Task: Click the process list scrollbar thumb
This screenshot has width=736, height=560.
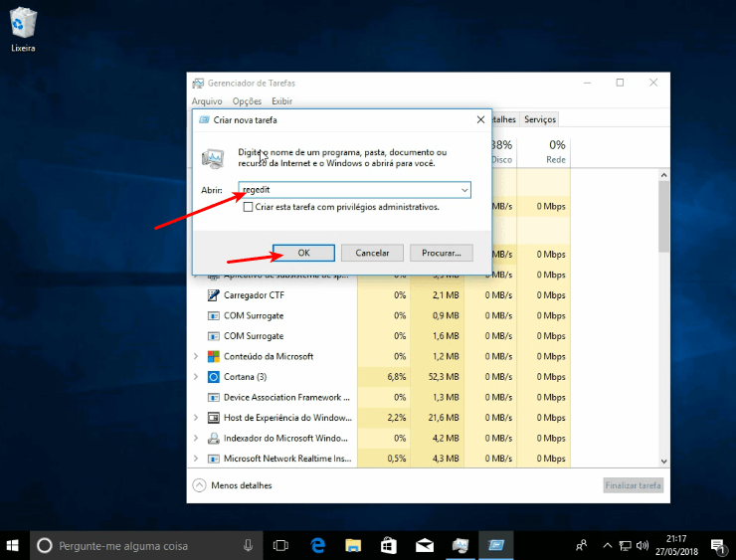Action: pyautogui.click(x=663, y=217)
